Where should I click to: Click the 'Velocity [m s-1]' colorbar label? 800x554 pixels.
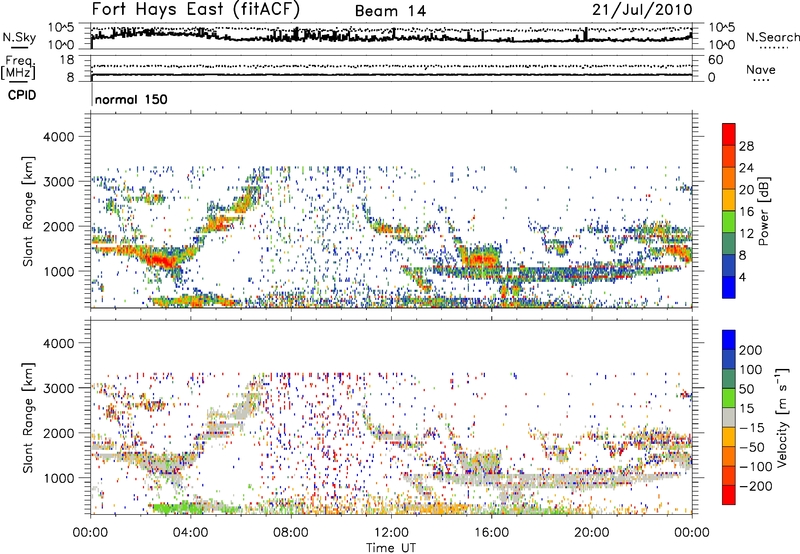click(782, 417)
